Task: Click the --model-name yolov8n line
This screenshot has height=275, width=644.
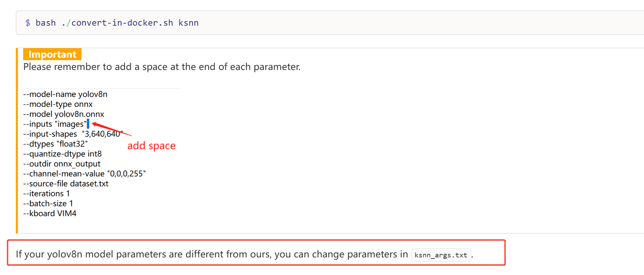Action: pyautogui.click(x=65, y=94)
